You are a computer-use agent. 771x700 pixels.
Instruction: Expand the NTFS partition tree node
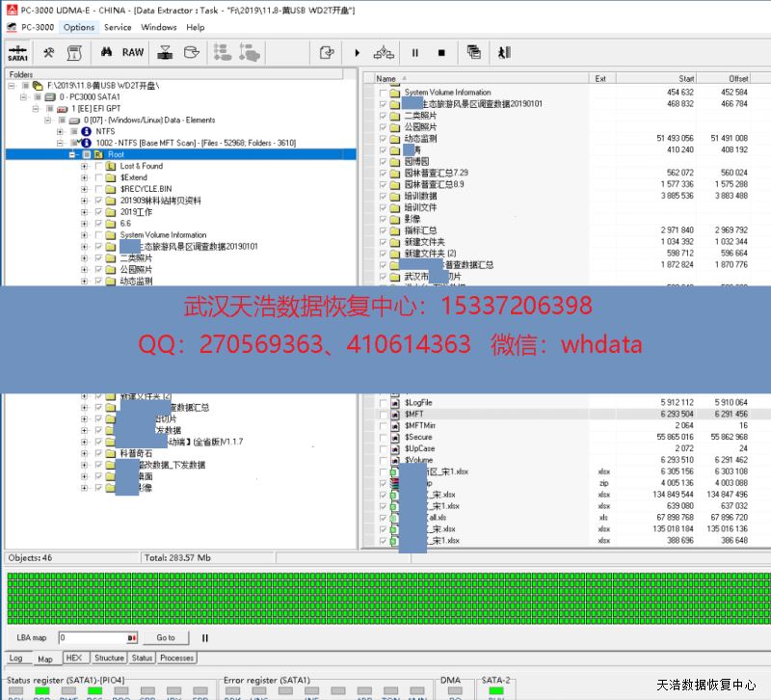tap(60, 131)
